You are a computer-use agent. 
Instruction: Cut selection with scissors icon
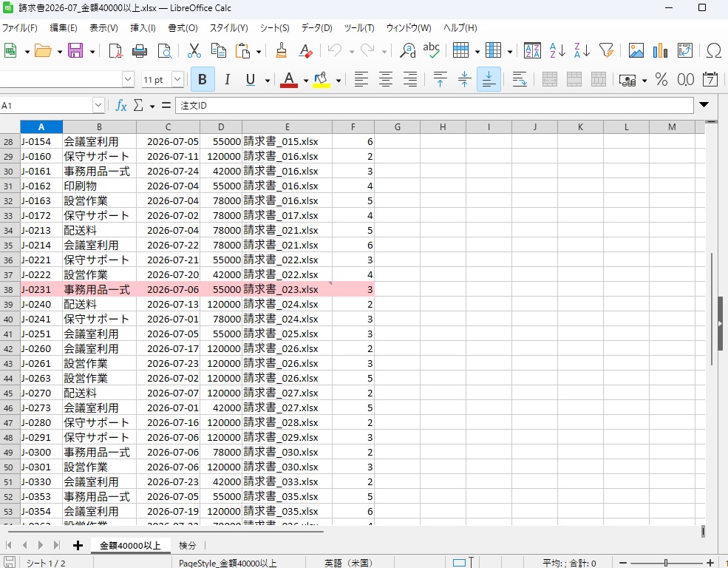[x=194, y=50]
